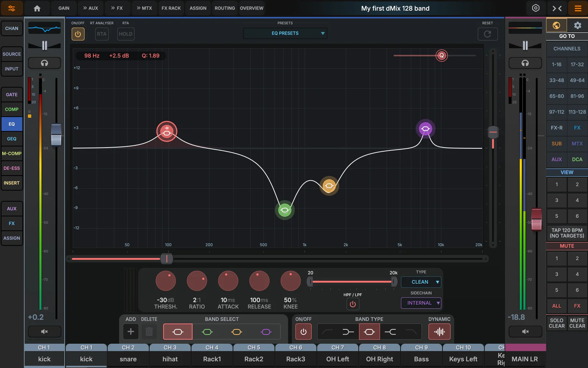588x368 pixels.
Task: Switch to the DE-ESS section
Action: coord(12,168)
